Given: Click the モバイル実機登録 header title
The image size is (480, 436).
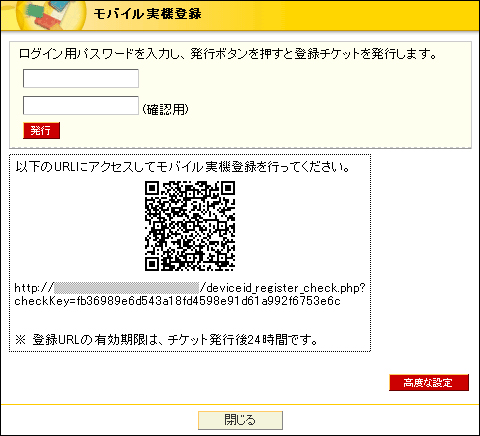Looking at the screenshot, I should [x=148, y=14].
